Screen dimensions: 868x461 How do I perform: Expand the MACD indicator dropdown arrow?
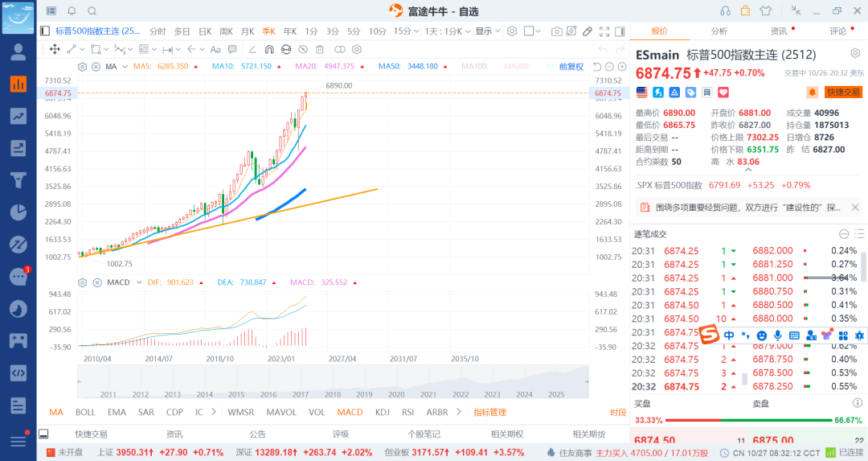pyautogui.click(x=140, y=282)
